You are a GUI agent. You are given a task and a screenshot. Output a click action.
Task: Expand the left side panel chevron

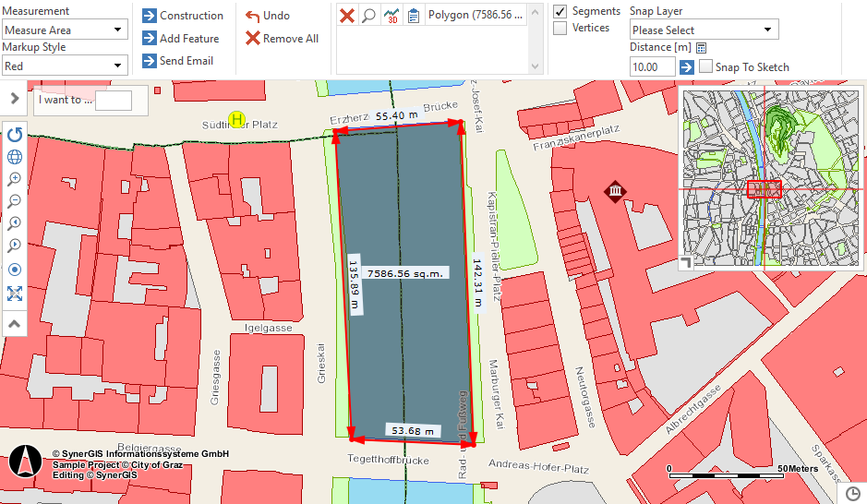pyautogui.click(x=15, y=98)
